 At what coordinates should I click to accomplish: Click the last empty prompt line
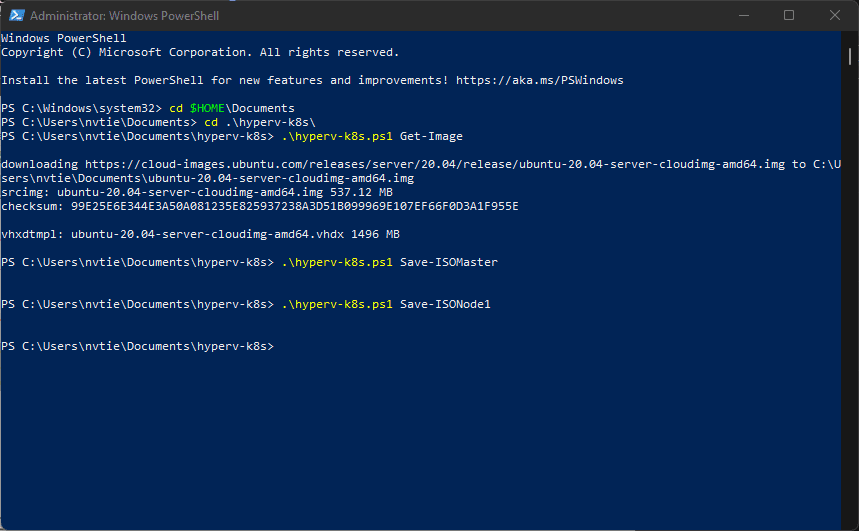[421, 346]
